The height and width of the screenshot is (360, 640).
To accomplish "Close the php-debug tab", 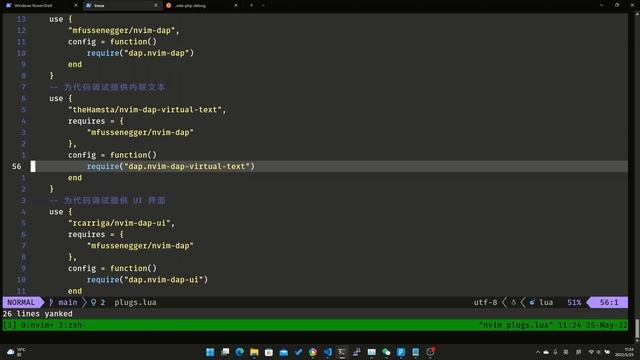I will tap(236, 6).
